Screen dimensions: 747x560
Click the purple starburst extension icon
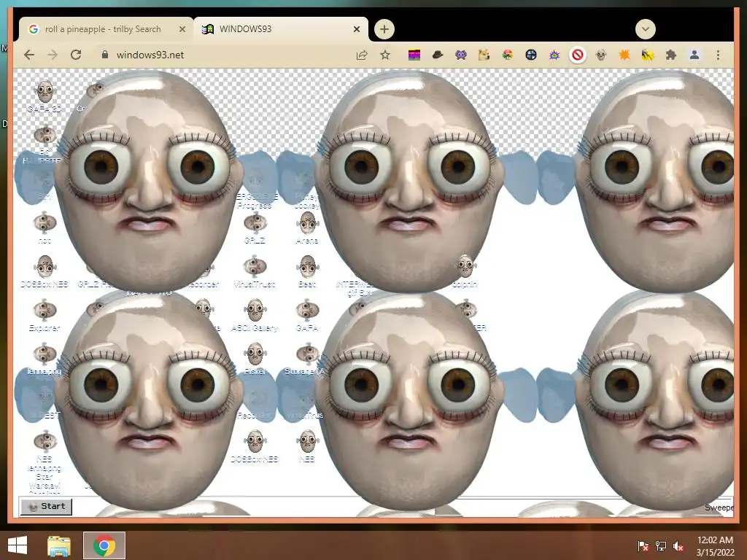point(554,55)
